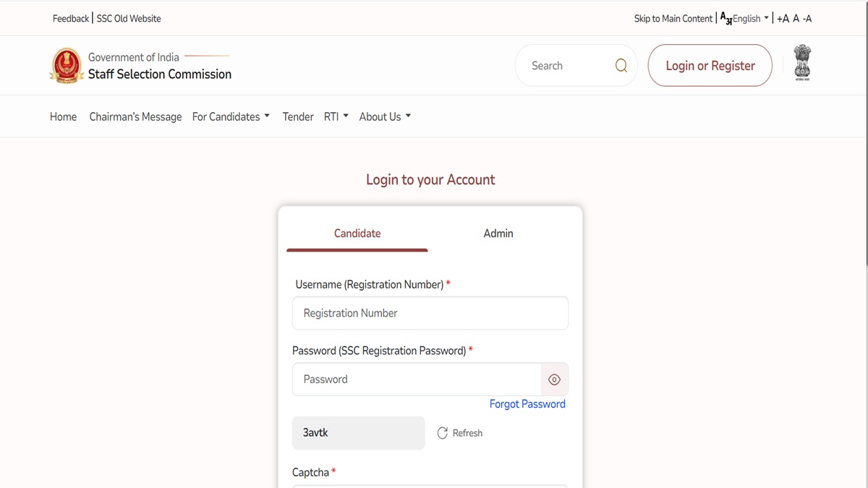This screenshot has height=488, width=868.
Task: Follow the Forgot Password link
Action: pyautogui.click(x=527, y=404)
